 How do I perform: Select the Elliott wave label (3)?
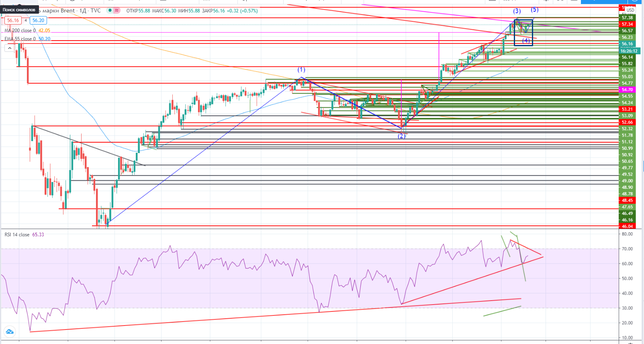tap(517, 11)
